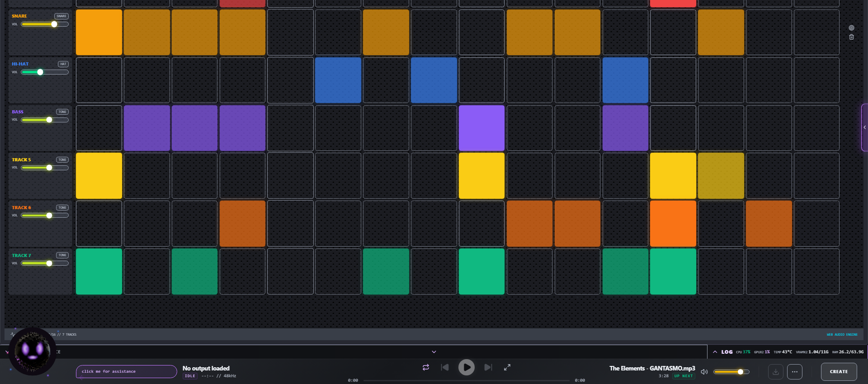Click the TONE badge on TRACK 5

[x=62, y=160]
